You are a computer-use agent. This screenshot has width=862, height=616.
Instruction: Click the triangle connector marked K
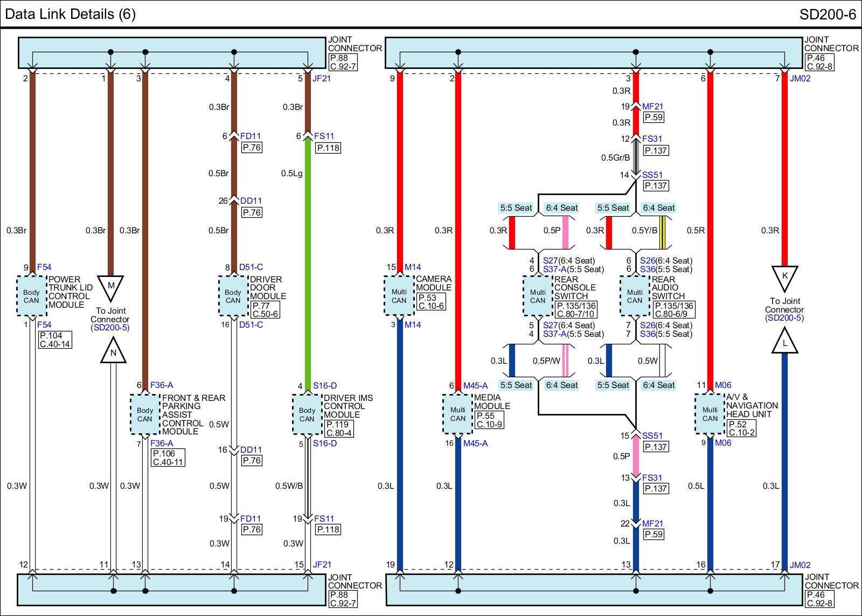tap(784, 277)
